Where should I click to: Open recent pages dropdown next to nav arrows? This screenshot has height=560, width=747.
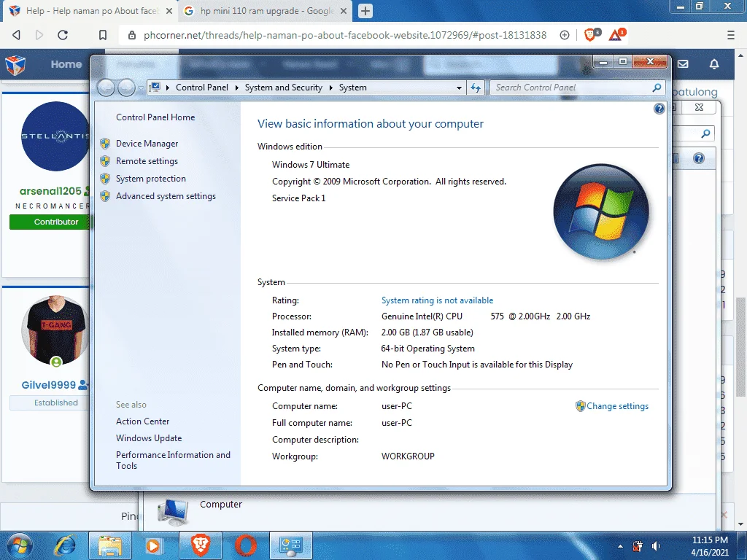141,88
